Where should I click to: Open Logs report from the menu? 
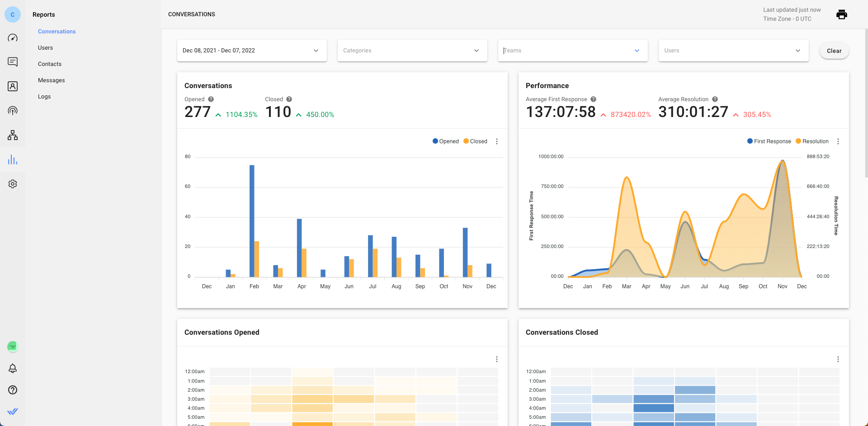click(x=44, y=97)
